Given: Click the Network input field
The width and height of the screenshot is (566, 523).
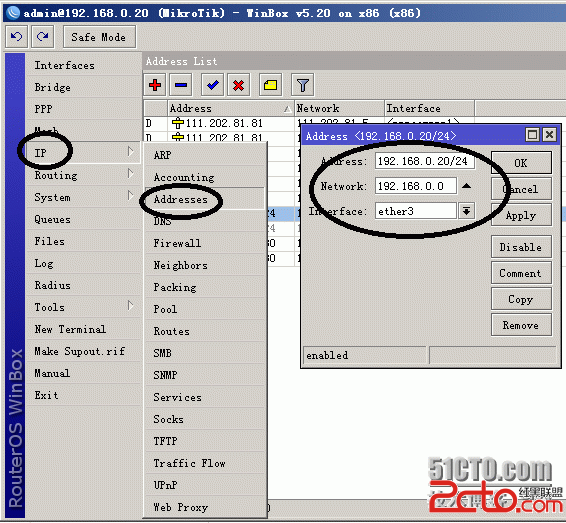Looking at the screenshot, I should point(416,186).
